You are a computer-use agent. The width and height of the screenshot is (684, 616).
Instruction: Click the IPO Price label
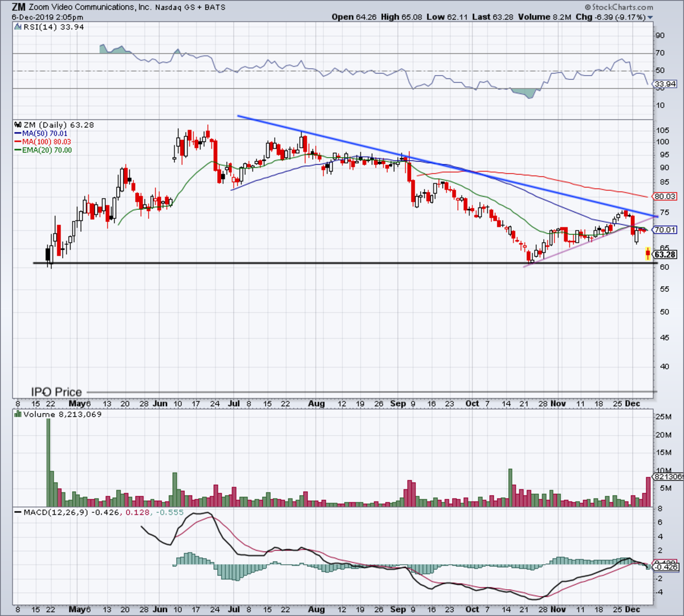click(56, 392)
